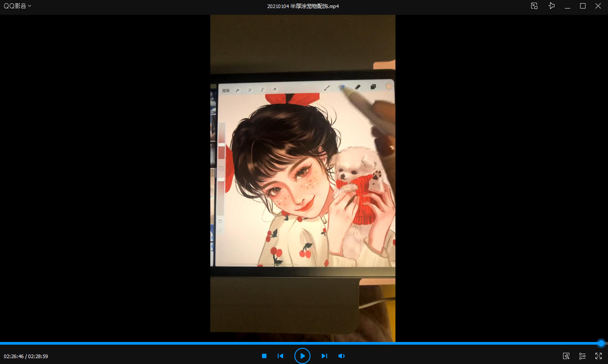Skip to the previous video
Screen dimensions: 608x364
pyautogui.click(x=280, y=356)
